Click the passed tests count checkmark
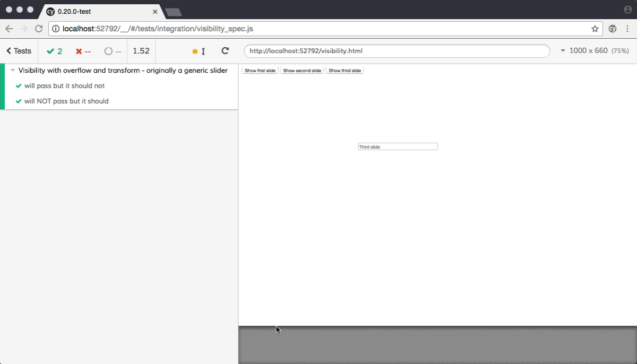The image size is (637, 364). point(51,51)
